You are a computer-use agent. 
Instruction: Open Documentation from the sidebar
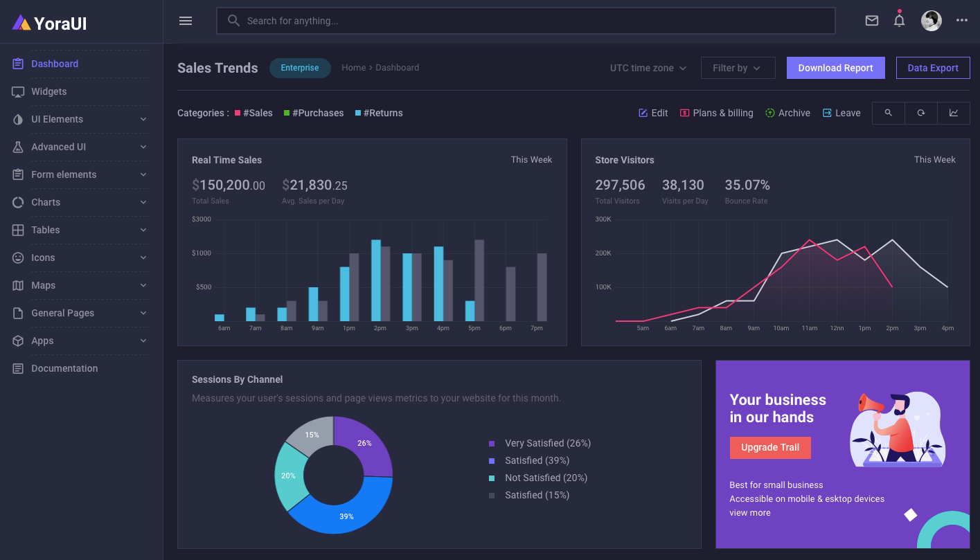coord(64,368)
